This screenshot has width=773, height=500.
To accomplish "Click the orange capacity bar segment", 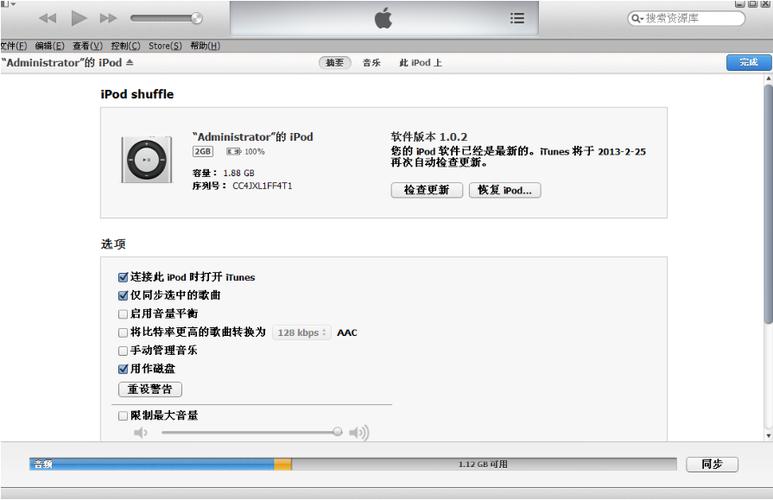I will click(283, 464).
